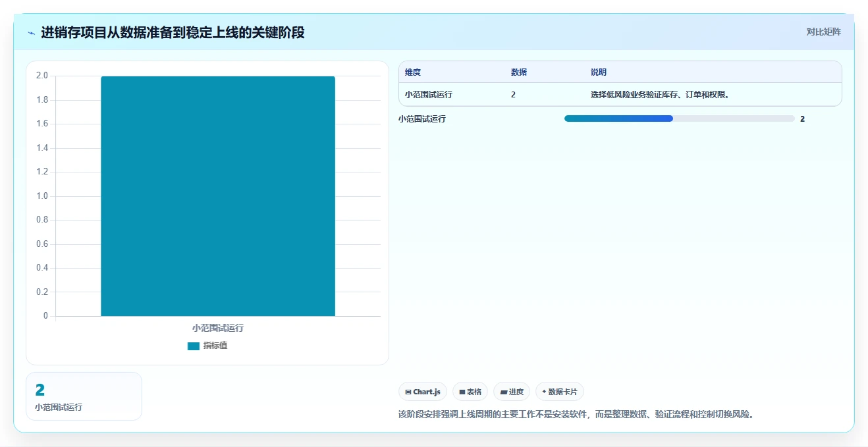Click the 小范围试运行 table cell

429,95
